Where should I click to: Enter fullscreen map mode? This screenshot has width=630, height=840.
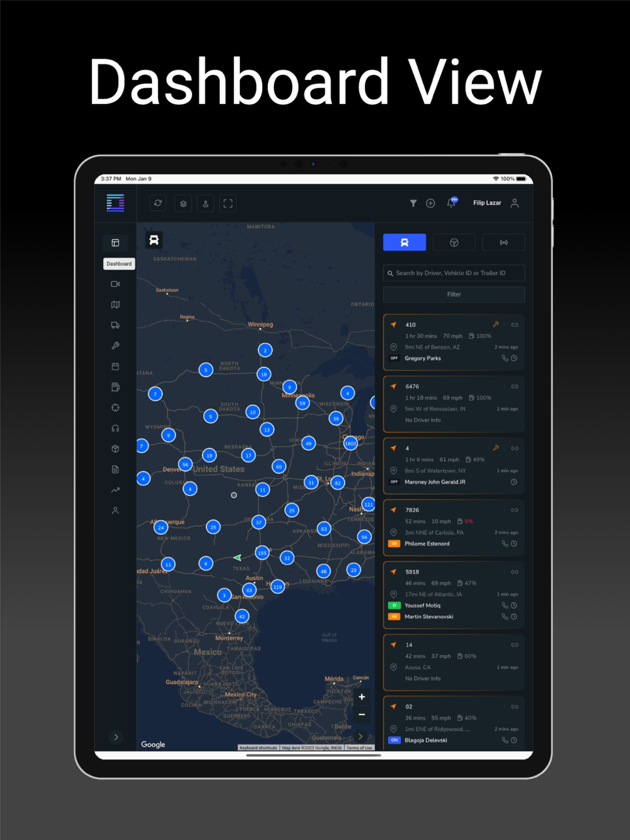pyautogui.click(x=228, y=203)
